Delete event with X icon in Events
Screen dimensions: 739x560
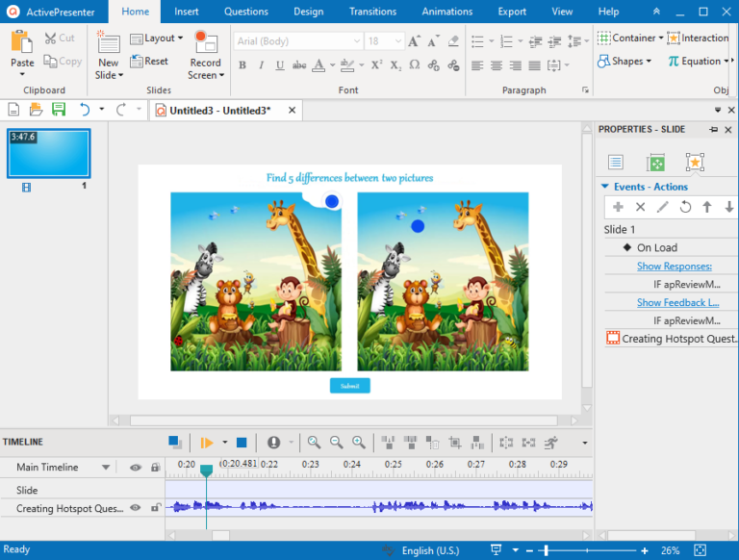pyautogui.click(x=640, y=207)
